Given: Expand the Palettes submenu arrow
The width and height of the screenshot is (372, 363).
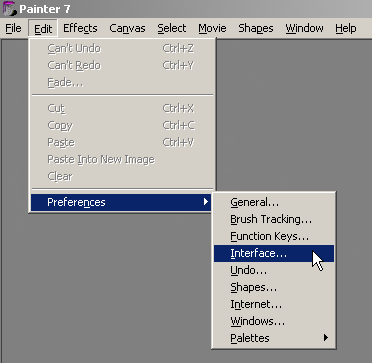Looking at the screenshot, I should pyautogui.click(x=326, y=338).
